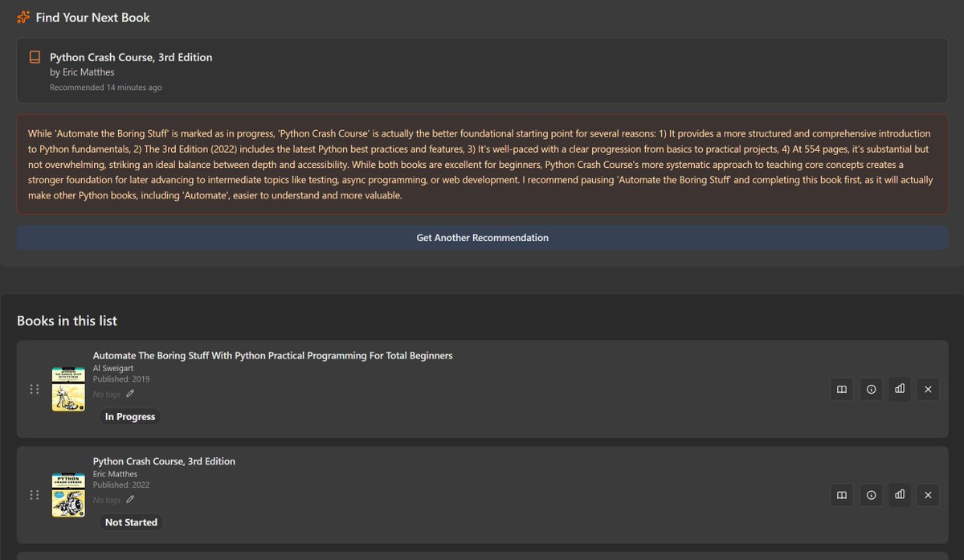964x560 pixels.
Task: Click the recommendation explanation paragraph
Action: click(482, 165)
